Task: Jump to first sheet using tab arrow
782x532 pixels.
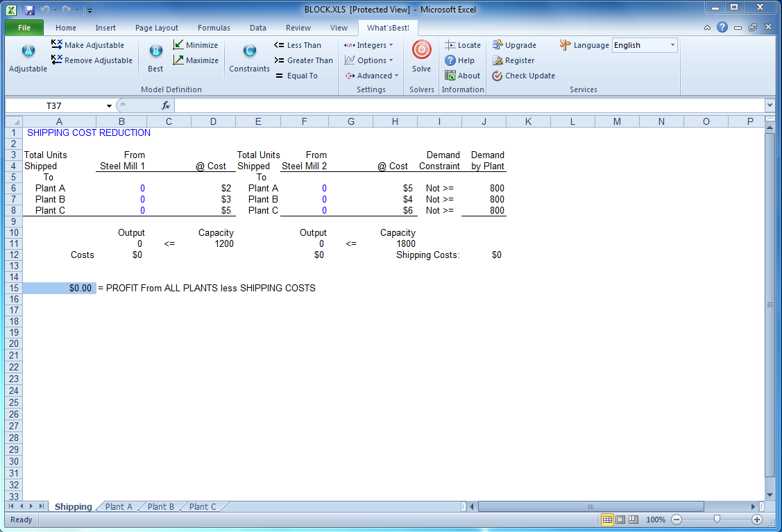Action: [x=11, y=506]
